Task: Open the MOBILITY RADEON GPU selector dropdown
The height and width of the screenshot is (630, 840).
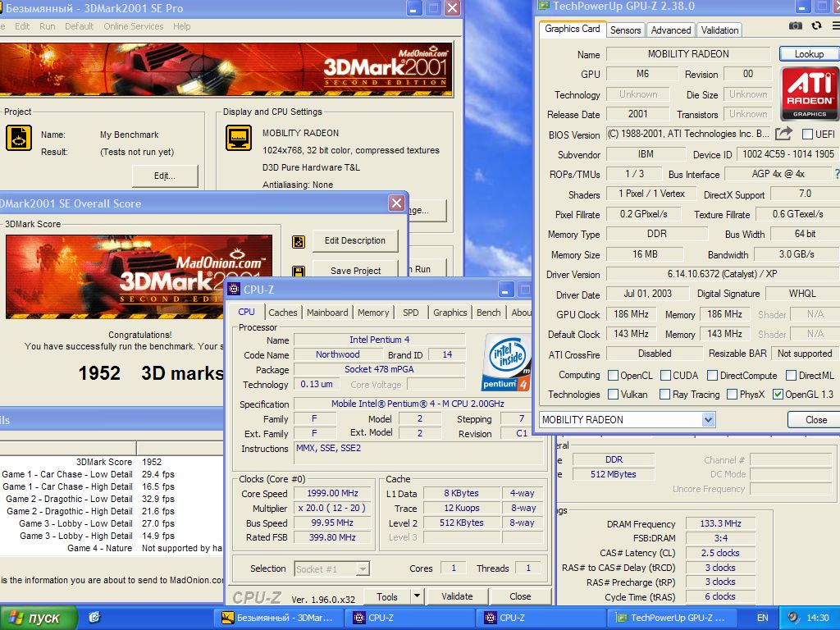Action: click(708, 419)
